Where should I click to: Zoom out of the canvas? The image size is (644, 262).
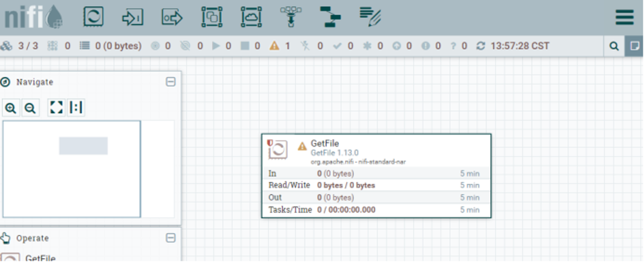tap(30, 108)
